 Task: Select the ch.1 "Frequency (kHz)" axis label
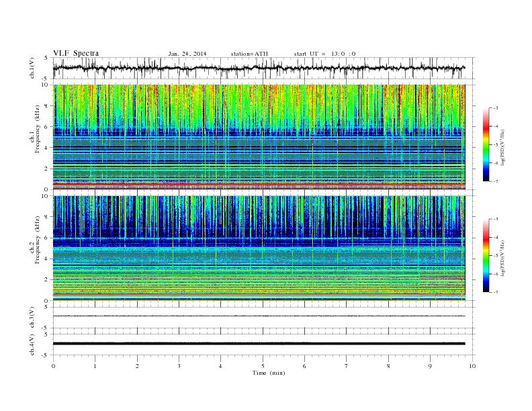pyautogui.click(x=38, y=129)
